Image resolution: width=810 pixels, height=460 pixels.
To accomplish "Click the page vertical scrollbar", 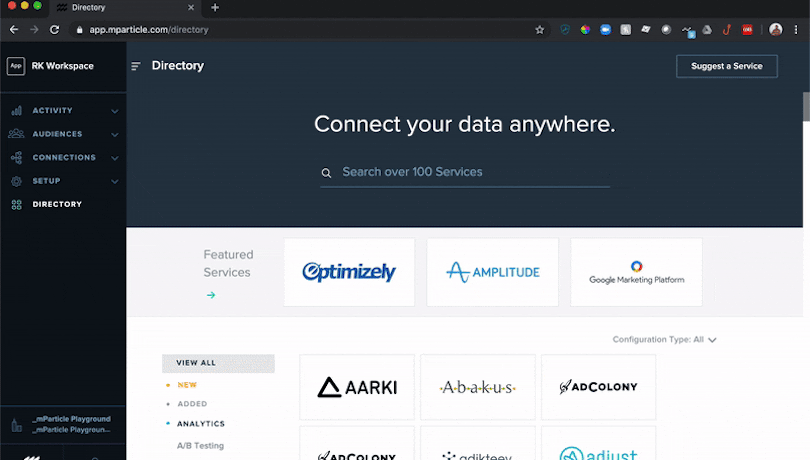I will (806, 106).
